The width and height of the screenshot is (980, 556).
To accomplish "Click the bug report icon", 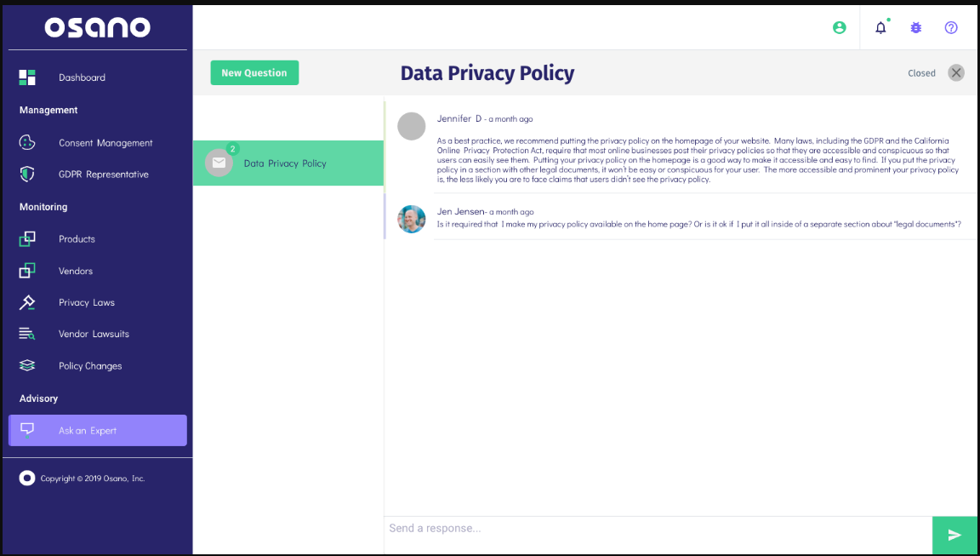I will pyautogui.click(x=915, y=27).
